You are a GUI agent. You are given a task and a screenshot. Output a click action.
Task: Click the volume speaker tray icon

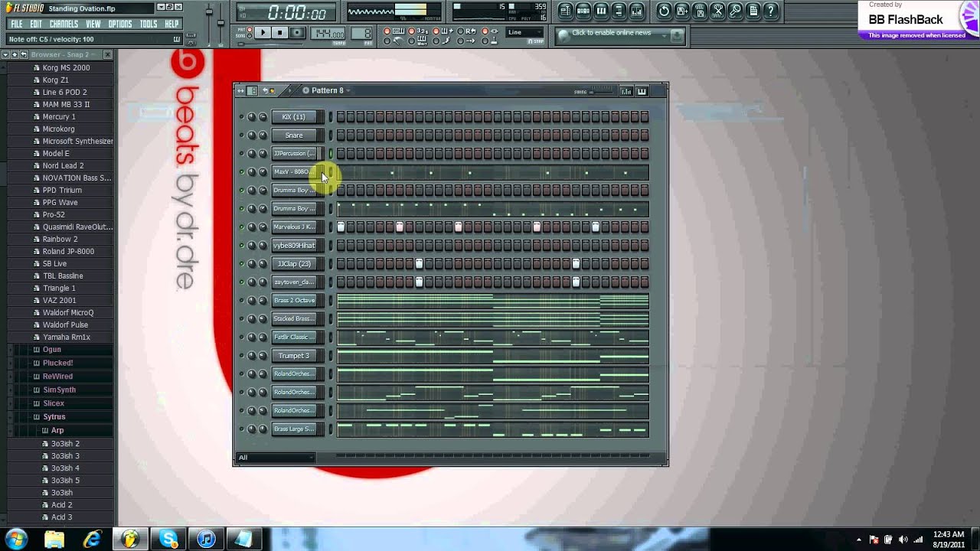tap(903, 540)
